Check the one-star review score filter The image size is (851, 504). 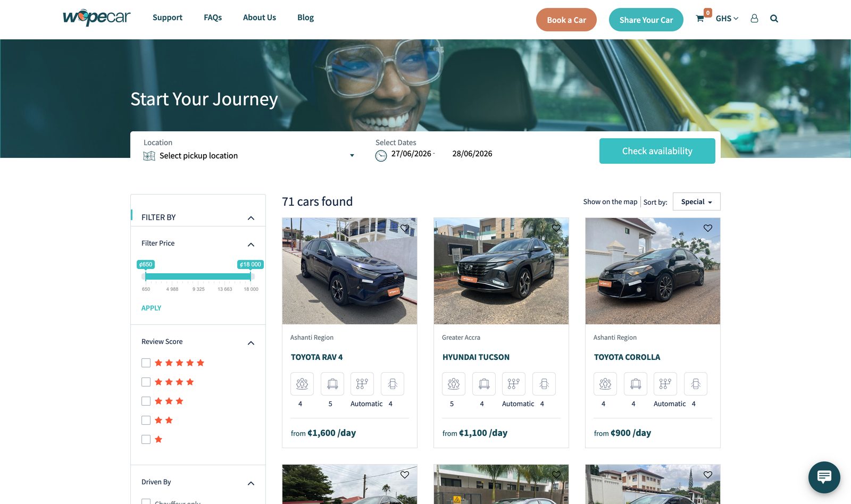click(146, 440)
